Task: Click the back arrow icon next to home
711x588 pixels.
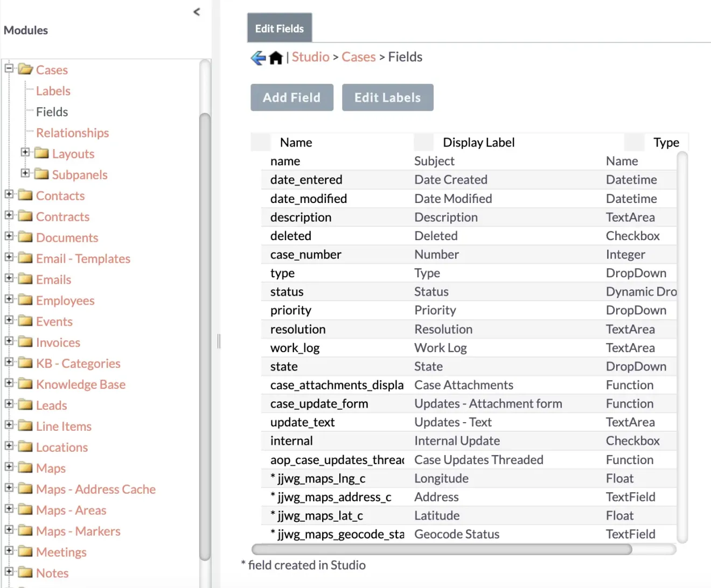Action: (257, 57)
